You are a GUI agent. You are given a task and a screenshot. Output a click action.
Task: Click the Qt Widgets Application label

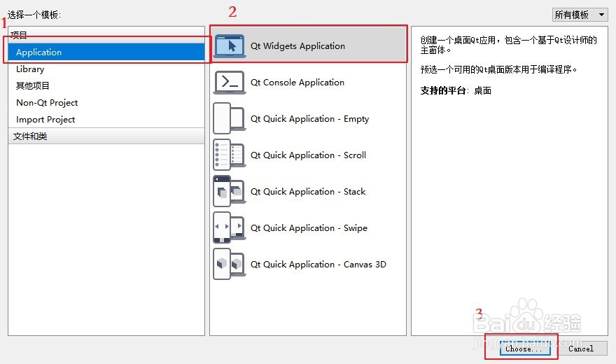coord(297,46)
